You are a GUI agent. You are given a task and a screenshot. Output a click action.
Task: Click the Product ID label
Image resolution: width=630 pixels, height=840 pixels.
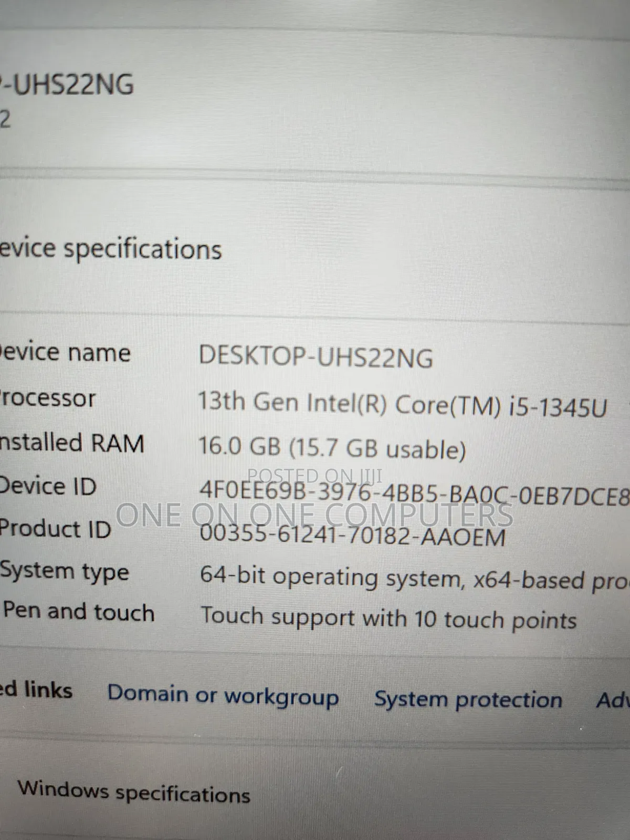click(56, 528)
